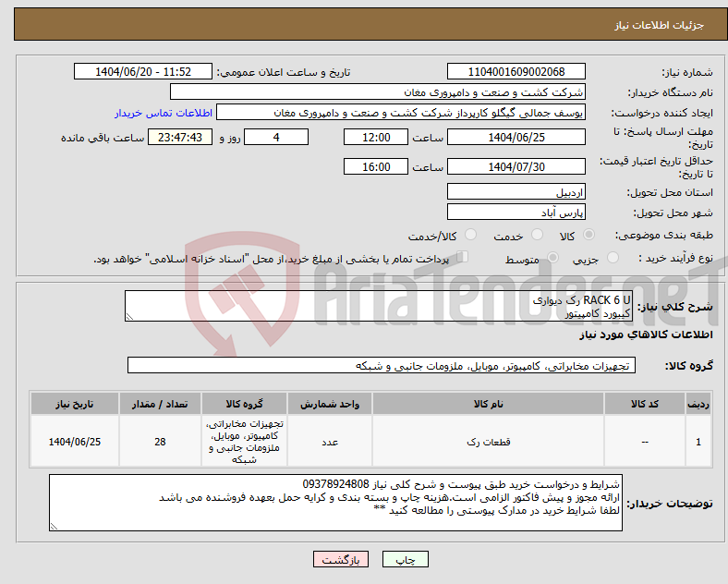Click the remaining days field showing 4
The height and width of the screenshot is (584, 728).
pos(276,137)
